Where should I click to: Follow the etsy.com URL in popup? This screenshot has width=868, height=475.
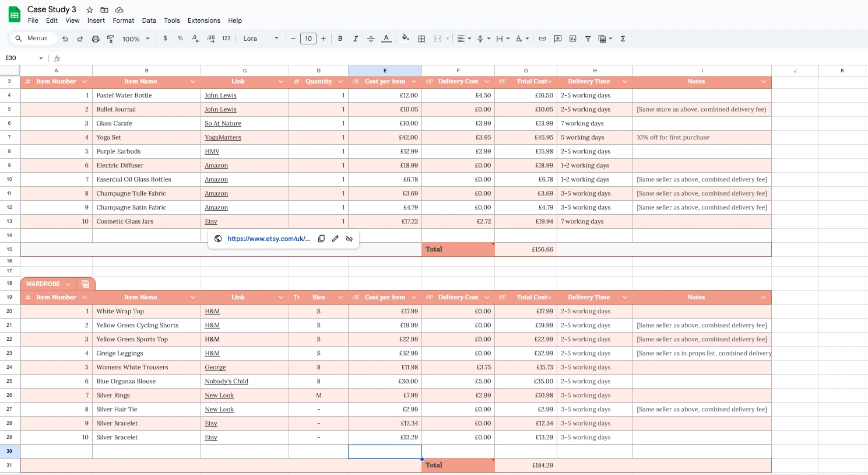click(x=269, y=239)
